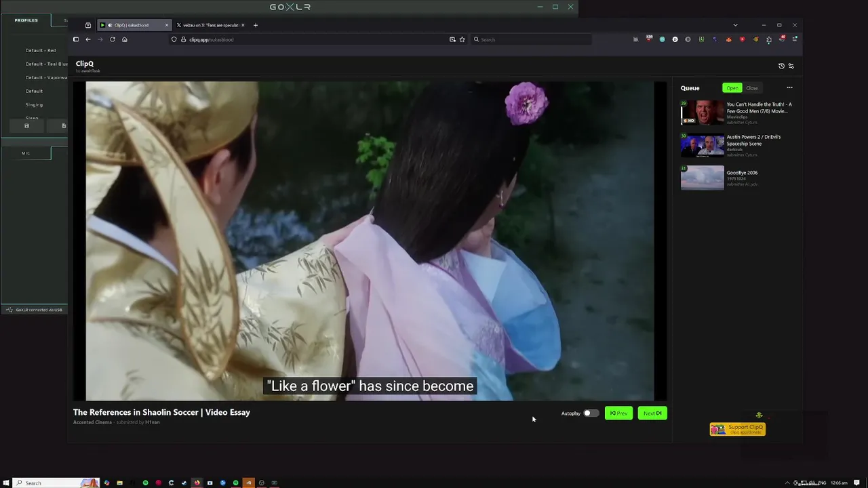868x488 pixels.
Task: Select Default - Teal Blue profile in GoXLR
Action: (46, 64)
